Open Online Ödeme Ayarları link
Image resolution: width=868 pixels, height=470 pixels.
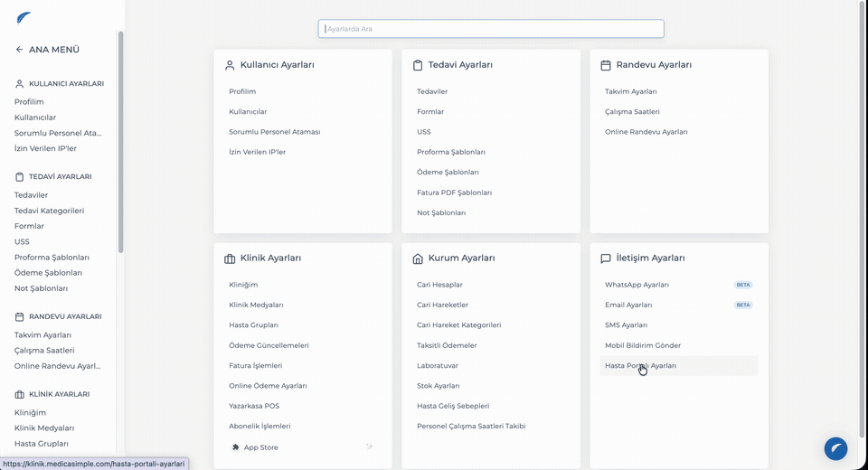pyautogui.click(x=268, y=386)
